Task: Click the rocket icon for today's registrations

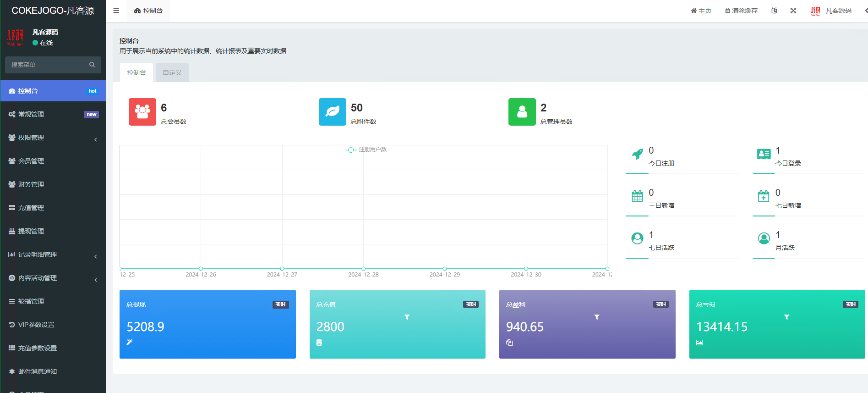Action: click(x=637, y=155)
